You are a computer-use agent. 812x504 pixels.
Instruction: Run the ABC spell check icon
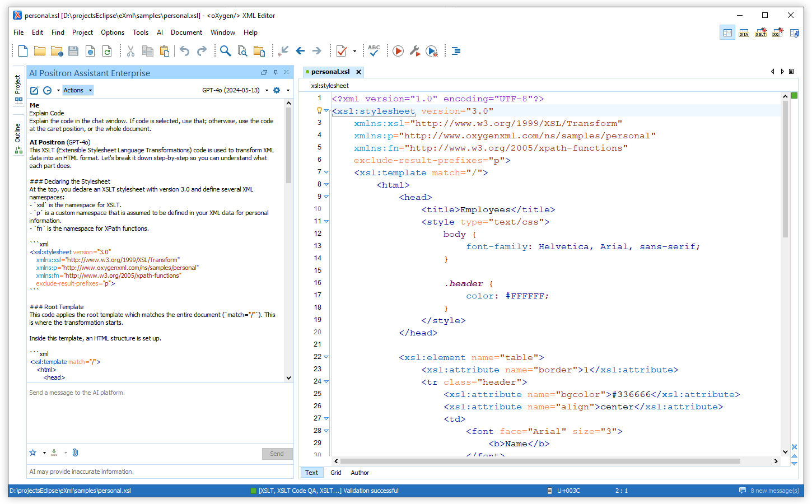[x=374, y=51]
